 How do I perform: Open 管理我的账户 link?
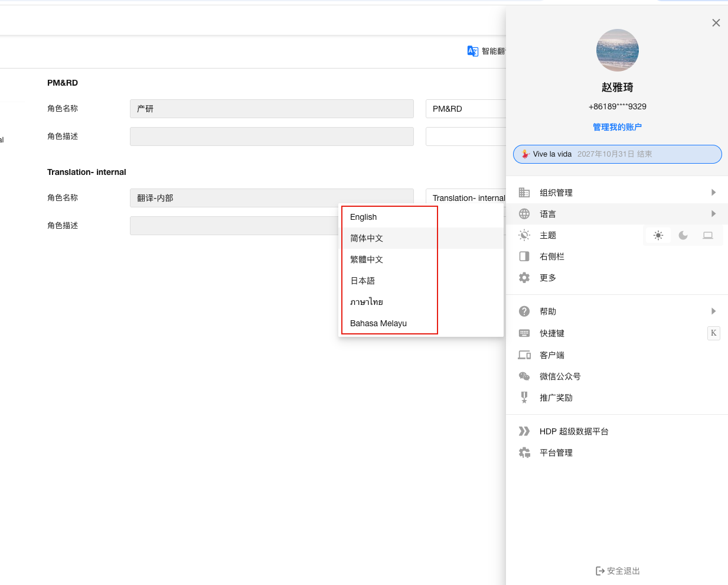tap(617, 127)
